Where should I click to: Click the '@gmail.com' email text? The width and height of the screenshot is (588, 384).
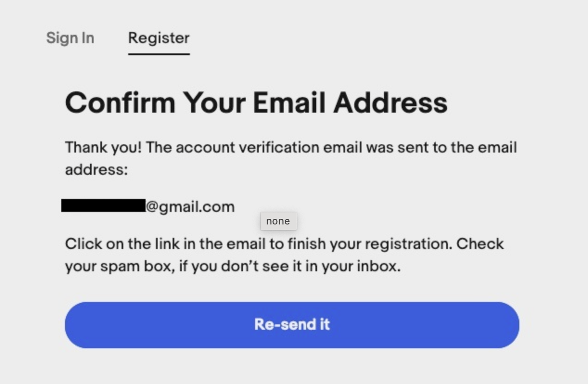coord(190,207)
